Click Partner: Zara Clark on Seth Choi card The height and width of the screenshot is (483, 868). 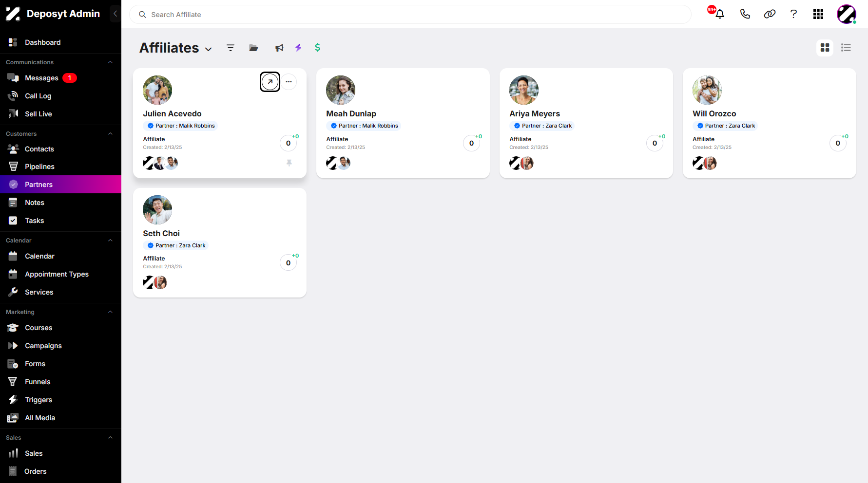pyautogui.click(x=175, y=245)
